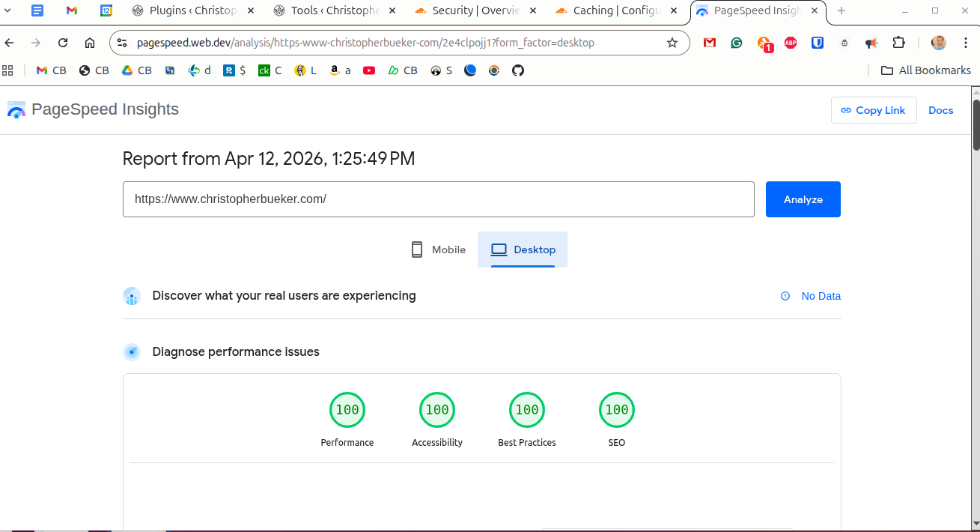The height and width of the screenshot is (532, 980).
Task: Open the browser tab search dropdown arrow
Action: (7, 11)
